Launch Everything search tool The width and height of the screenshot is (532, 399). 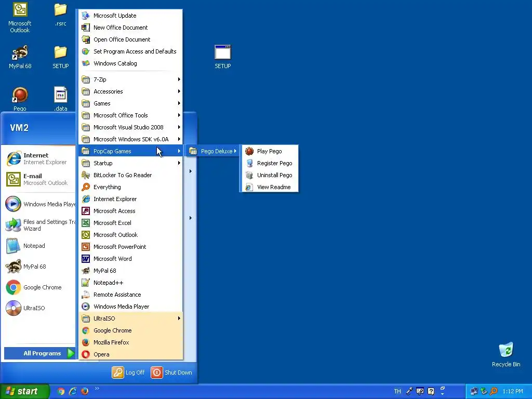(131, 187)
